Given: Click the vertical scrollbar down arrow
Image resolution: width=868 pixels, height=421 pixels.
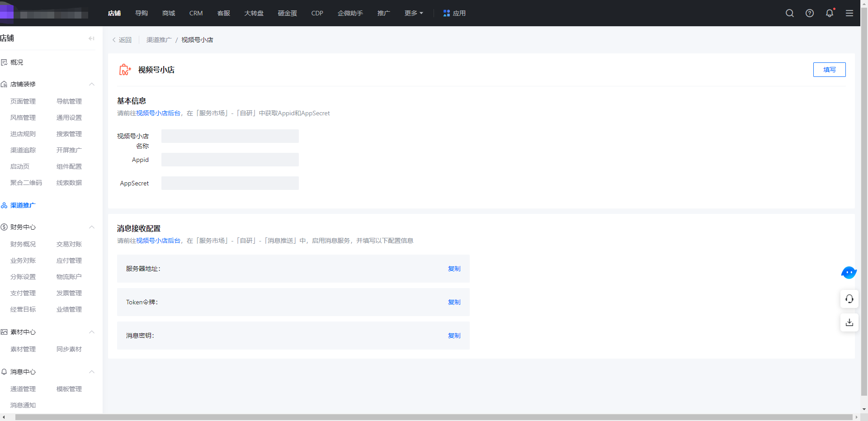Looking at the screenshot, I should click(864, 409).
